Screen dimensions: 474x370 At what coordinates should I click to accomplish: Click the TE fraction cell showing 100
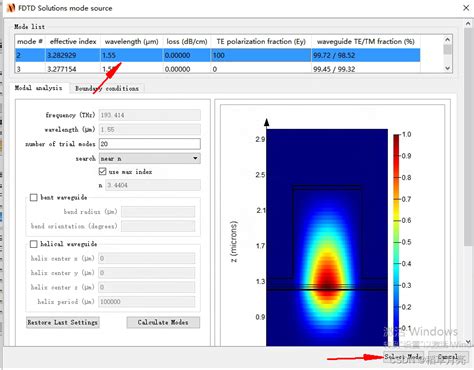[261, 55]
